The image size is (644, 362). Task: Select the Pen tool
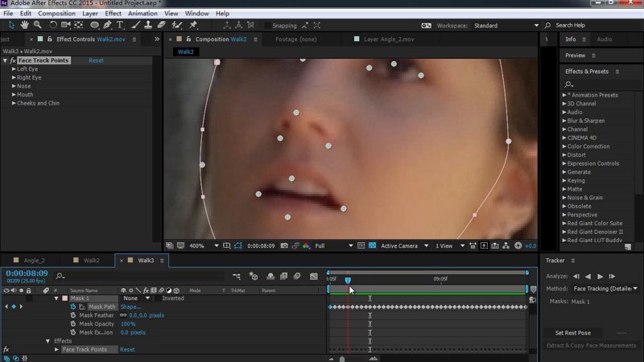pos(107,25)
